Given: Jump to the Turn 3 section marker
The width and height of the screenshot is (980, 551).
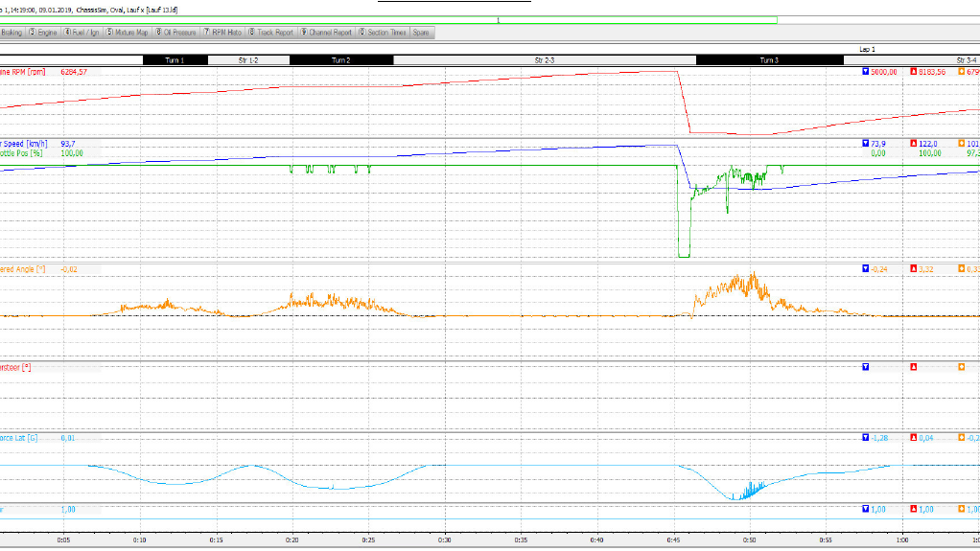Looking at the screenshot, I should 769,60.
